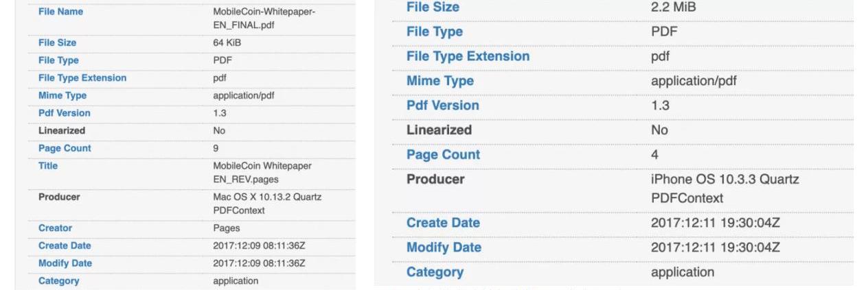Open Page Count link showing 4

pos(443,155)
